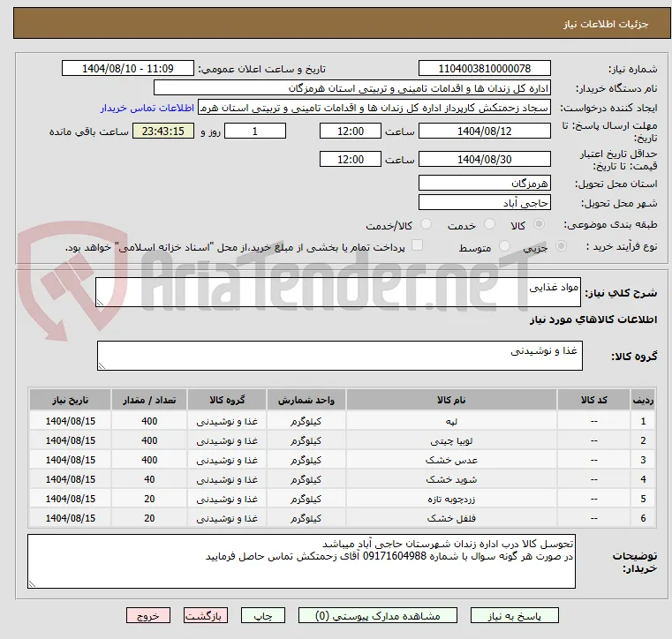Viewport: 672px width, 639px height.
Task: Select the خدمت radio button
Action: [x=489, y=224]
